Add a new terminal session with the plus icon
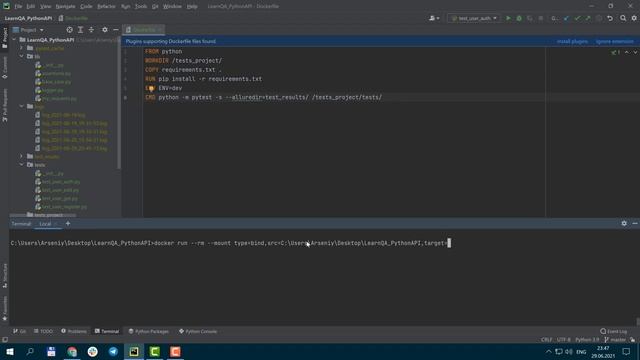This screenshot has height=360, width=640. [x=68, y=223]
